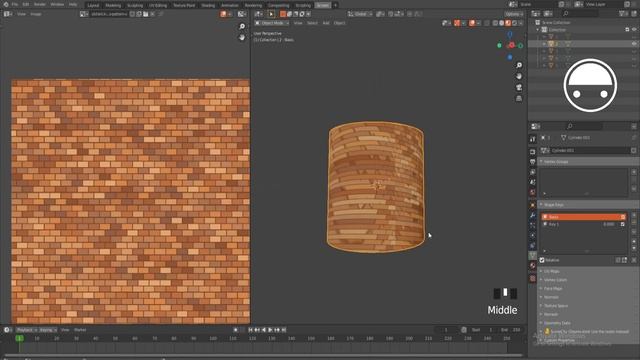
Task: Click the Blender logo icon in the menu bar
Action: pos(6,4)
